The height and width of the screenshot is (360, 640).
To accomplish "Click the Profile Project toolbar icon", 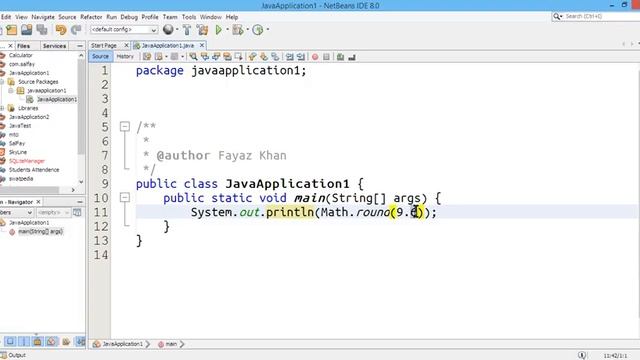I will click(258, 29).
